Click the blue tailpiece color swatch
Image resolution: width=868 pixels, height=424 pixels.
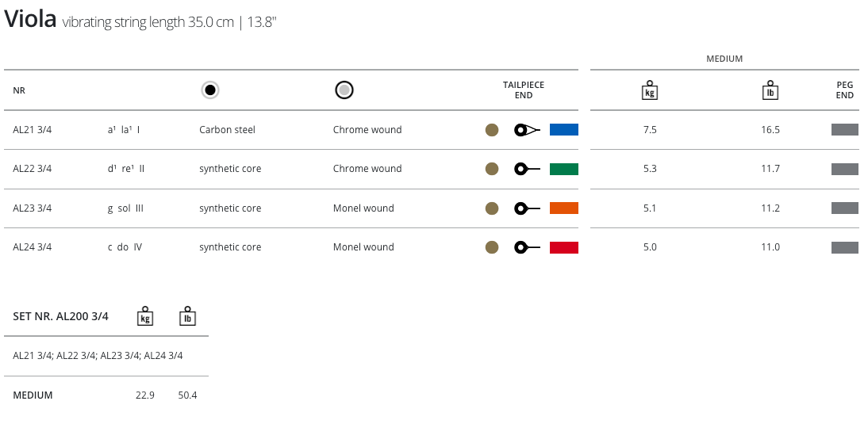click(564, 130)
